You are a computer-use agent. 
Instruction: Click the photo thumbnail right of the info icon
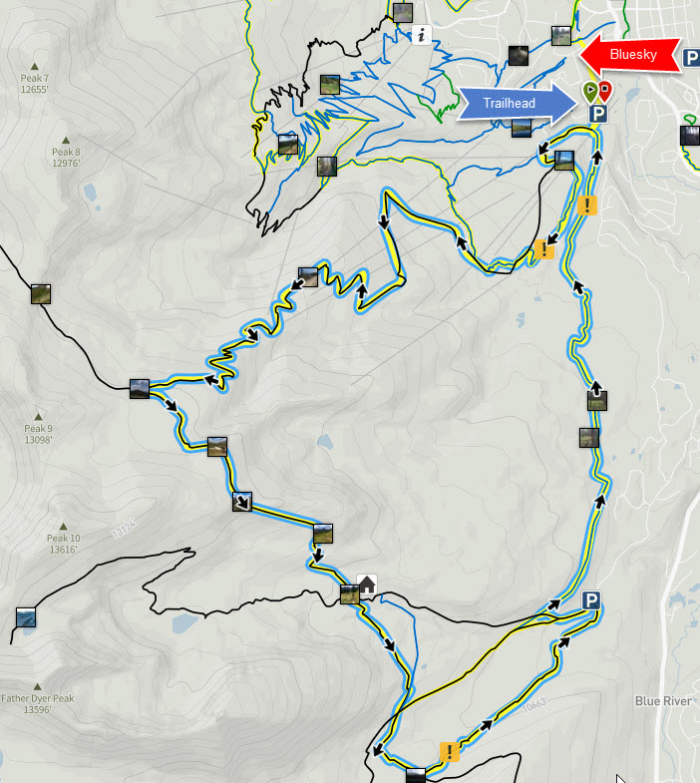pyautogui.click(x=561, y=36)
